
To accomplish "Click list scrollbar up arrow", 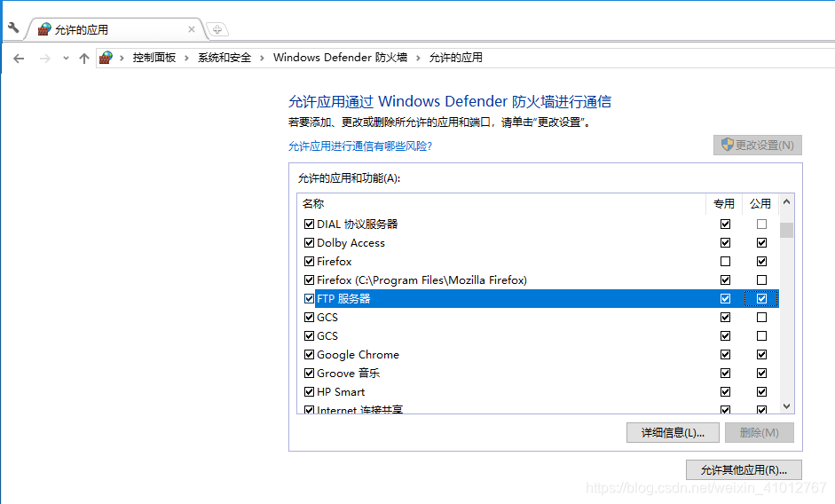I will point(786,202).
